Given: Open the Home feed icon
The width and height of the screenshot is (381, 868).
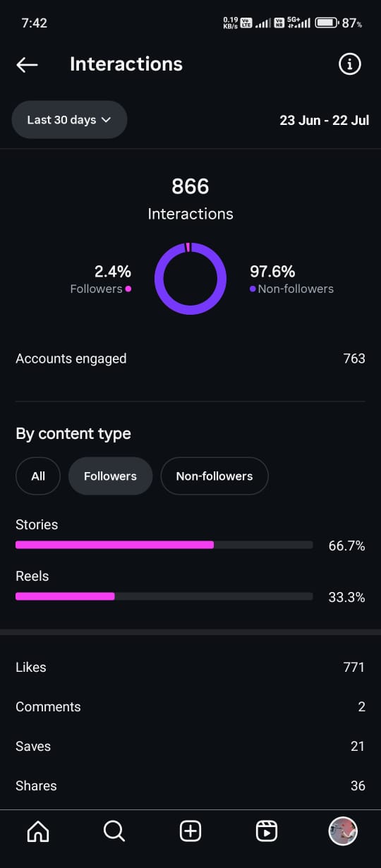Looking at the screenshot, I should click(38, 831).
